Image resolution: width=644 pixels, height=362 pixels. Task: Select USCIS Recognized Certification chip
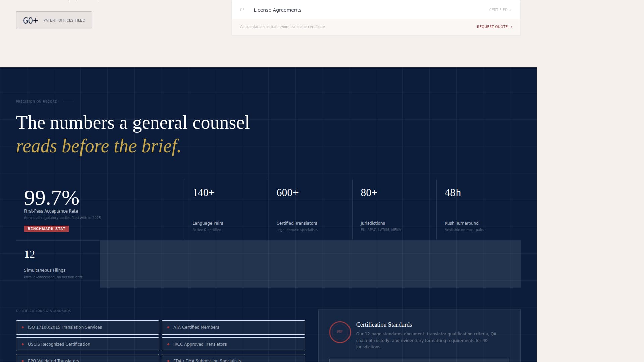click(87, 344)
